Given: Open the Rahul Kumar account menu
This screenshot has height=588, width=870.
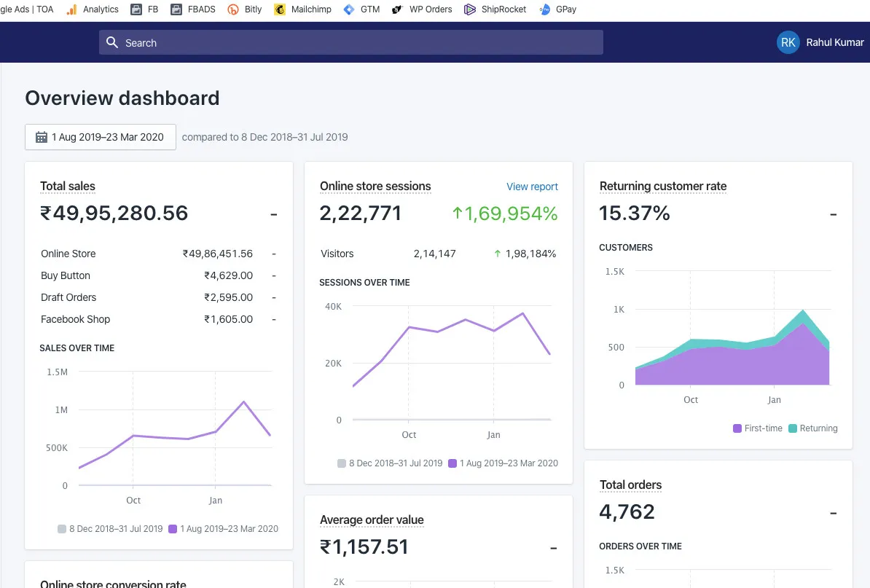Looking at the screenshot, I should 820,42.
